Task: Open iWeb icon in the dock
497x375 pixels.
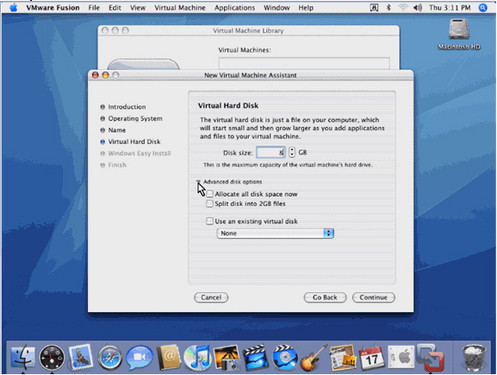Action: tap(342, 357)
